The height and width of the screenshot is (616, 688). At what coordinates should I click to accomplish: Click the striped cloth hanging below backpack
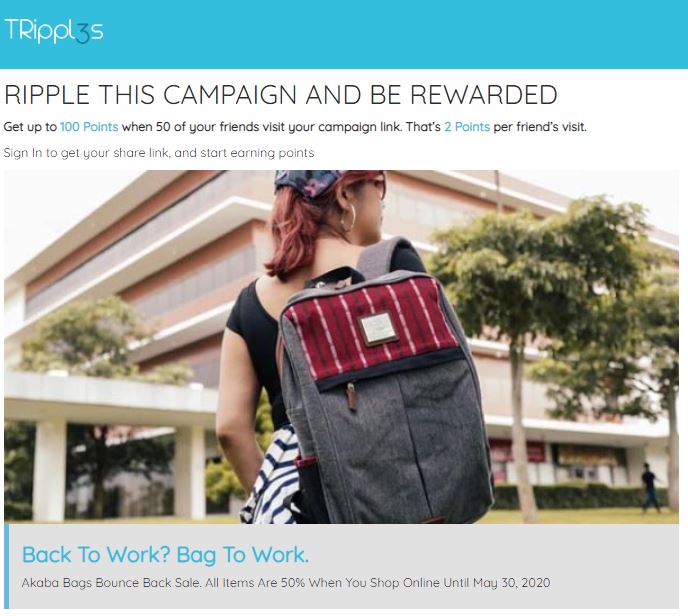(272, 476)
